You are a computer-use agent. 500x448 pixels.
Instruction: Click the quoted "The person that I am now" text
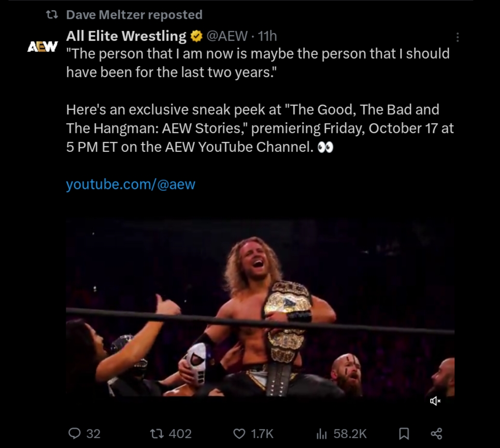(258, 62)
